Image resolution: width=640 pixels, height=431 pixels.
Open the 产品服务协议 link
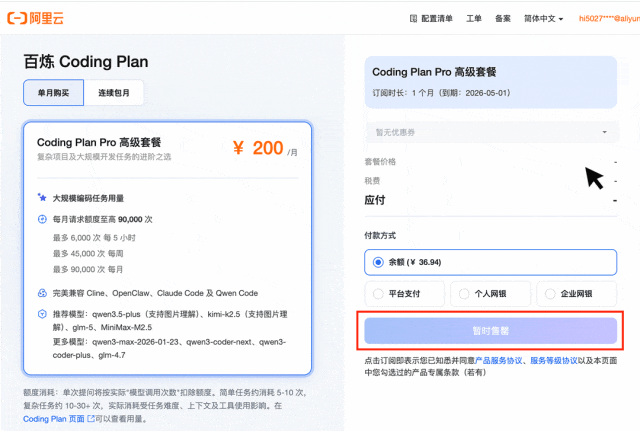pyautogui.click(x=498, y=360)
